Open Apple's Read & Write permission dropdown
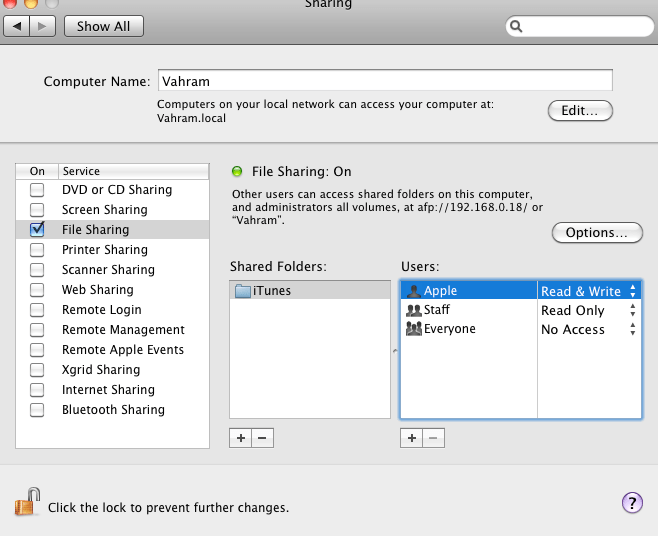Viewport: 658px width, 536px height. pos(589,291)
